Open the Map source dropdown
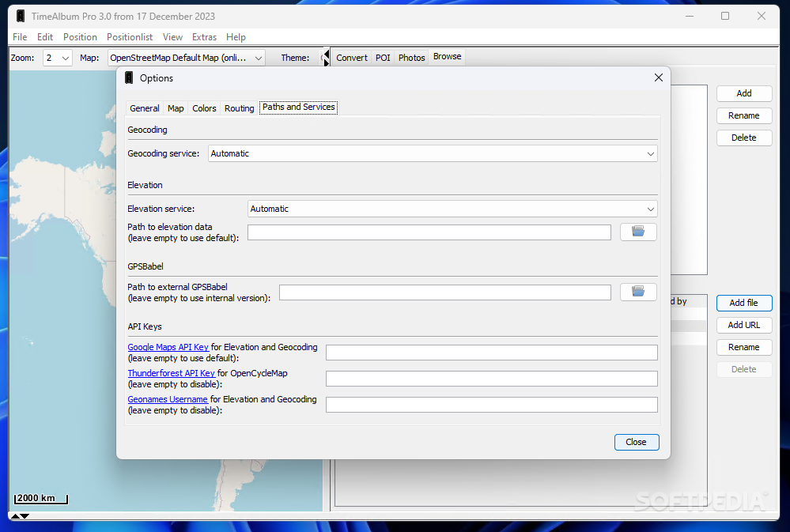 click(x=186, y=58)
